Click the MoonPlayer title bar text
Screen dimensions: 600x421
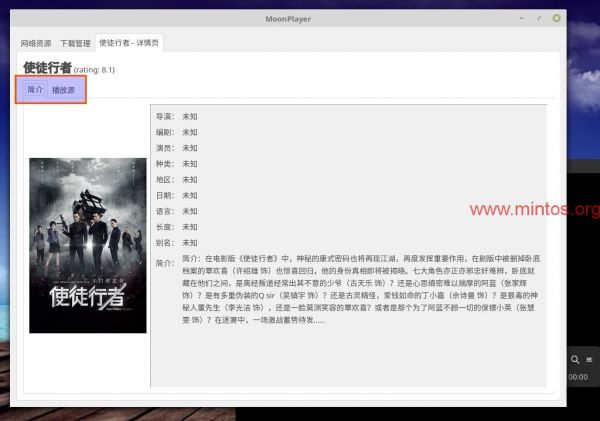pos(288,18)
